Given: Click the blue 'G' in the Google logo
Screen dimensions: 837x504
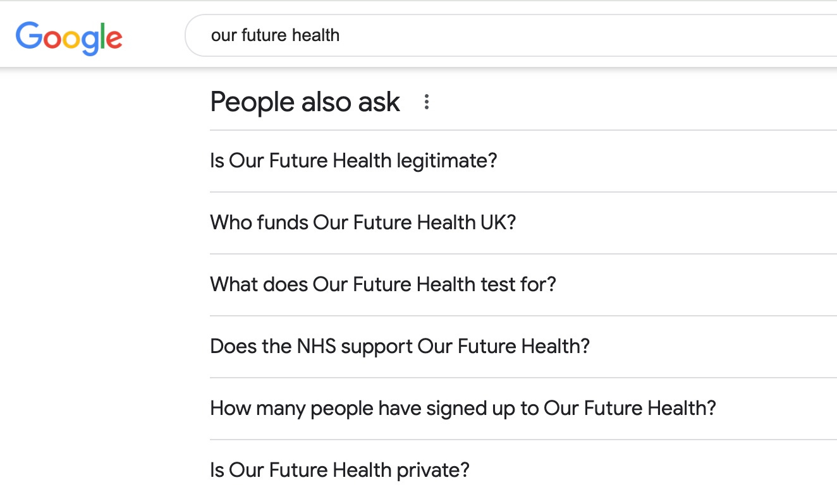Looking at the screenshot, I should 29,36.
